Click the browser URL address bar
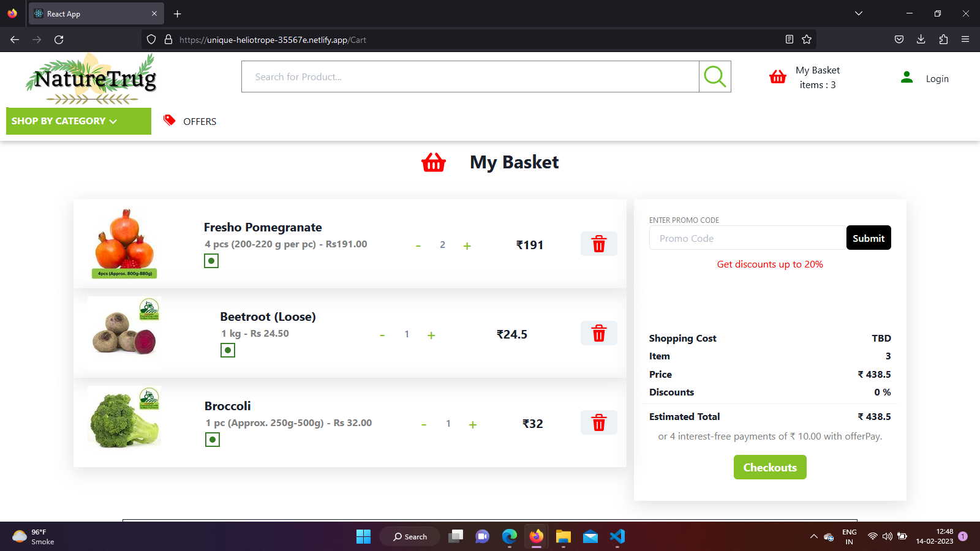Screen dimensions: 980x551 click(478, 40)
